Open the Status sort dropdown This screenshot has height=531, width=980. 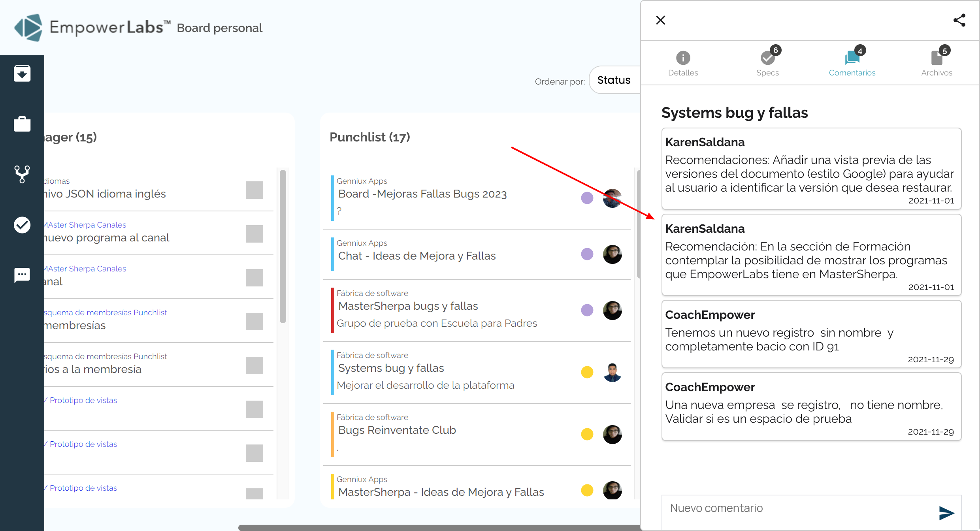coord(614,80)
